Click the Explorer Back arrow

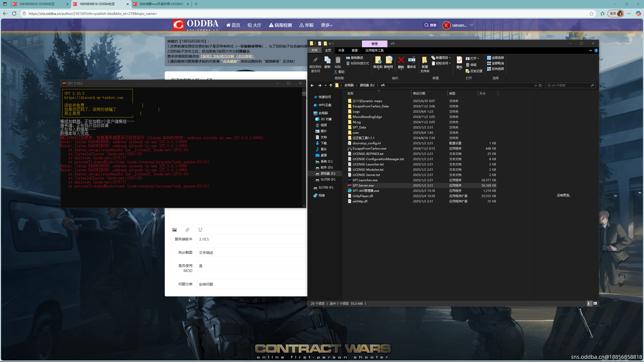tap(312, 85)
